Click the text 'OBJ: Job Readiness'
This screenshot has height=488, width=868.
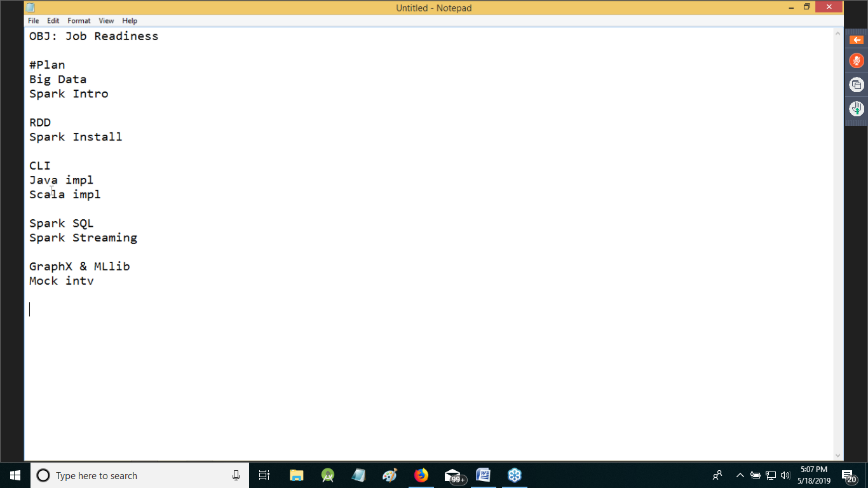pos(94,36)
